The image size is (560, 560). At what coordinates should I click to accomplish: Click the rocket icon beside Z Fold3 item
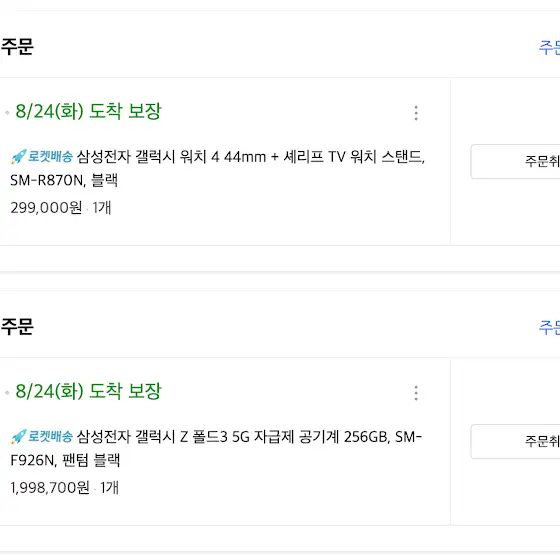pyautogui.click(x=19, y=437)
